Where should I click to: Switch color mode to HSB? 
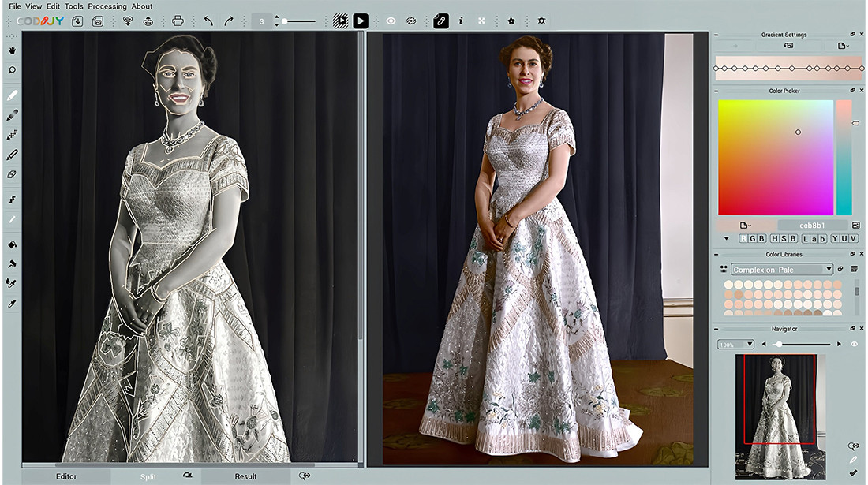coord(784,238)
